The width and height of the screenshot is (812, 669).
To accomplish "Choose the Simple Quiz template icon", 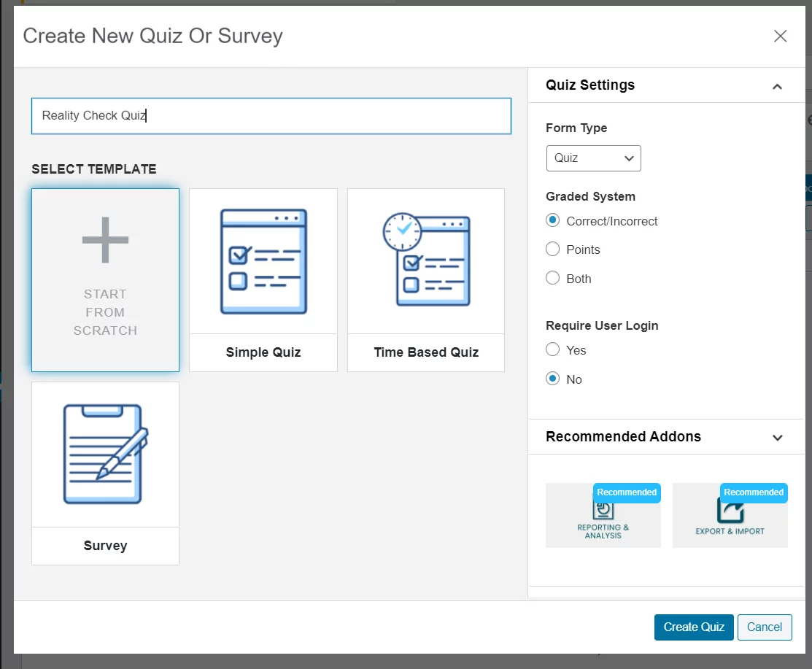I will point(263,260).
